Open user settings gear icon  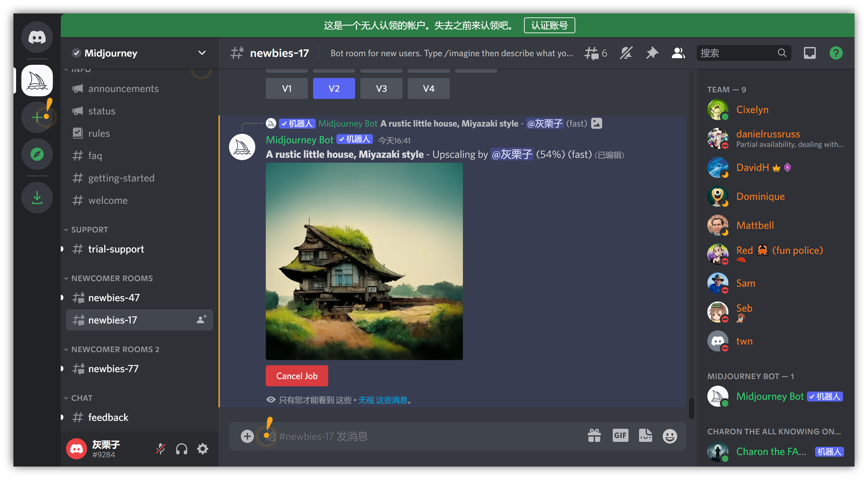[x=203, y=449]
